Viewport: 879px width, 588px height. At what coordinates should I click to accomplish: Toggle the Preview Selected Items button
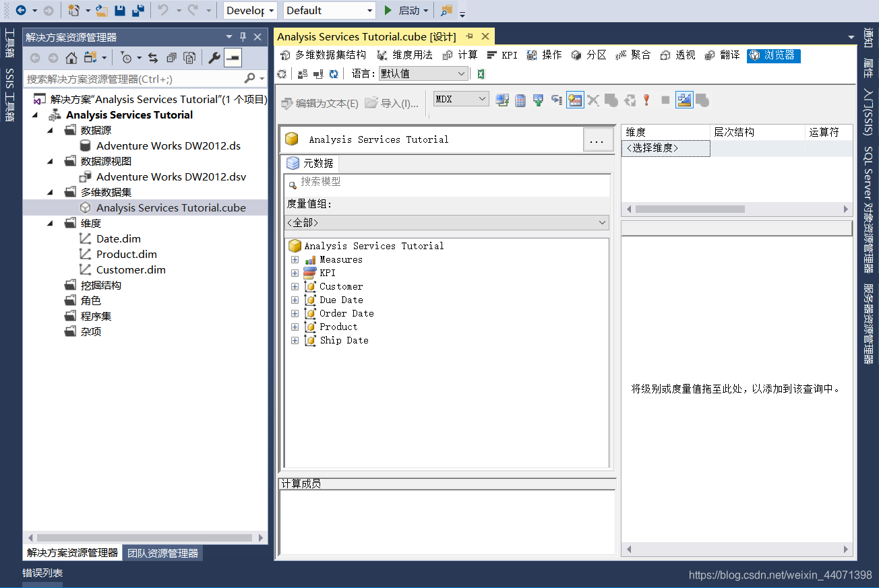tap(233, 58)
